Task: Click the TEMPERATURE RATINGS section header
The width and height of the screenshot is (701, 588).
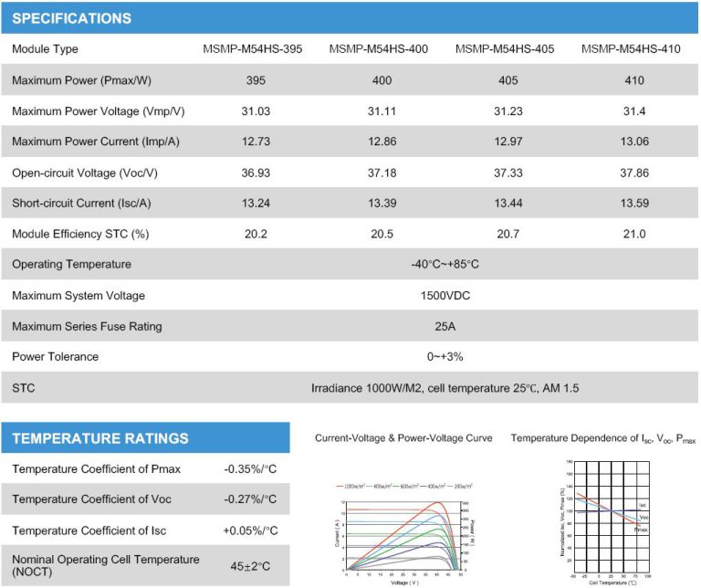Action: [x=100, y=438]
